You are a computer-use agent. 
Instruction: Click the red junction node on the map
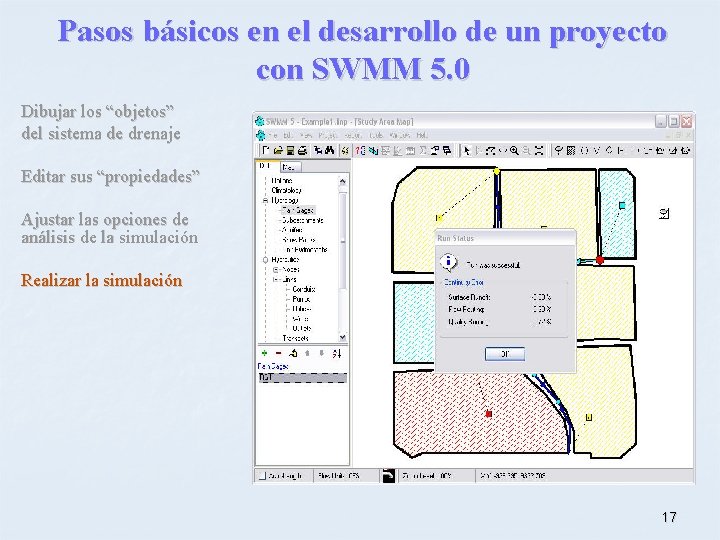(x=600, y=260)
